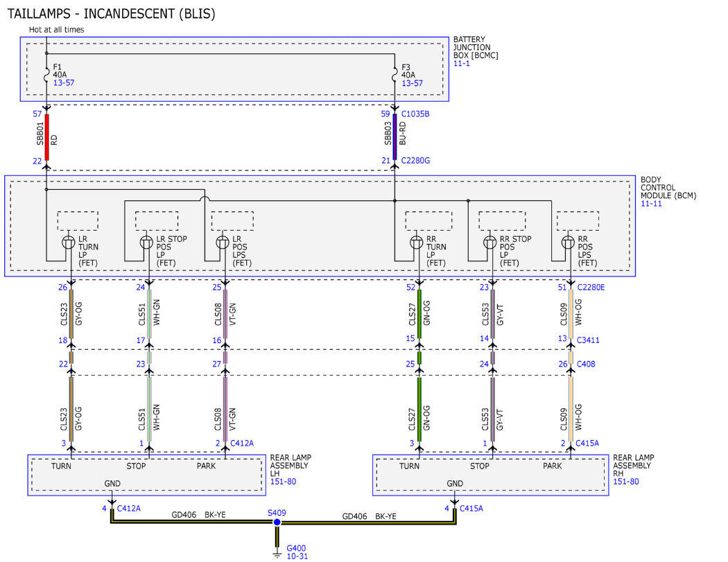Click connector label C2280E

click(x=591, y=288)
